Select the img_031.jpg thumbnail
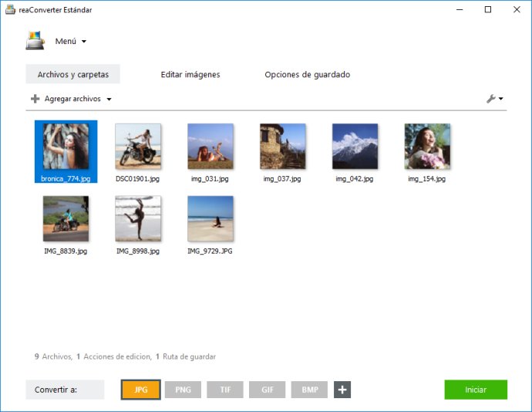532x412 pixels. pyautogui.click(x=210, y=146)
